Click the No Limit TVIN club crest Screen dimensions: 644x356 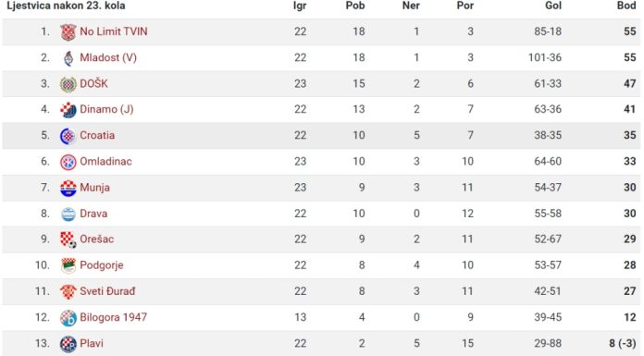point(68,32)
